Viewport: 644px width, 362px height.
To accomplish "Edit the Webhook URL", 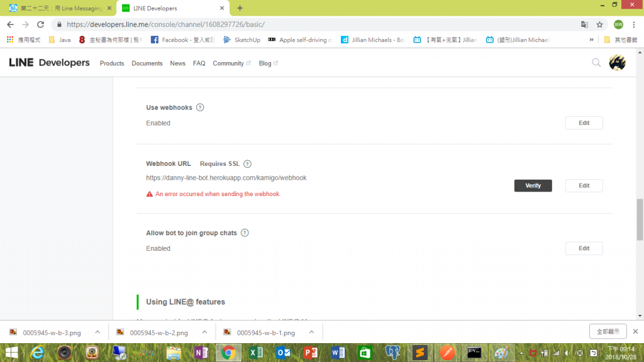I will coord(584,185).
